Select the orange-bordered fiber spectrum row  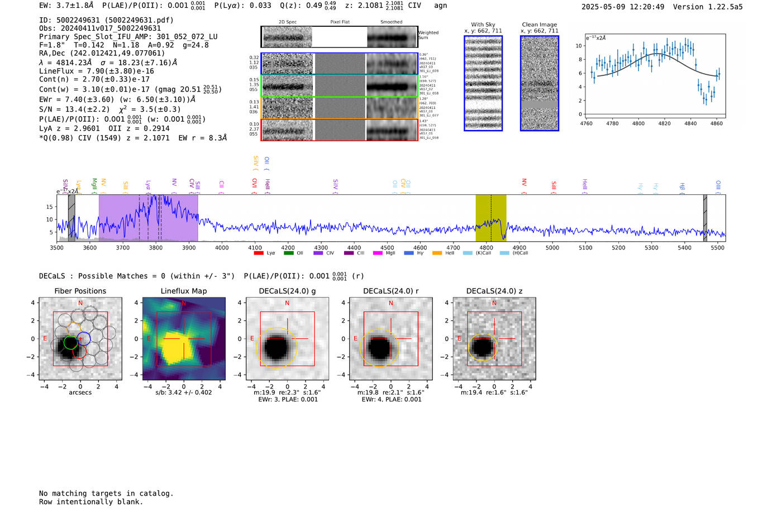click(x=340, y=108)
